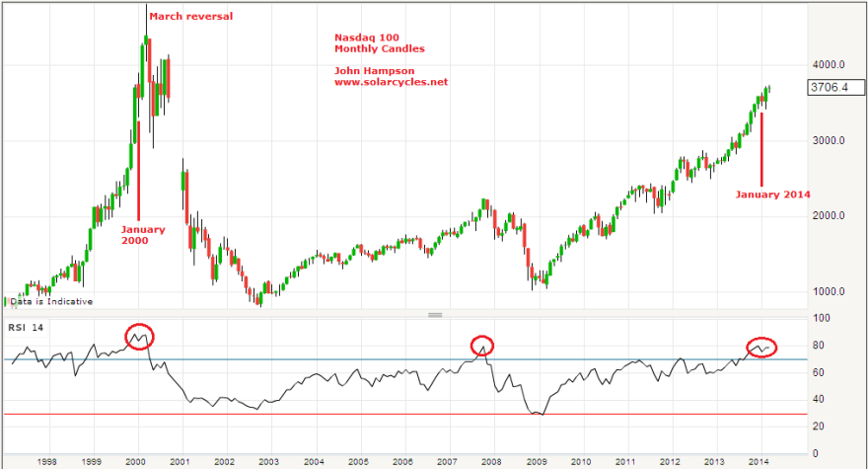Open the www.solarcycles.net link text
Image resolution: width=868 pixels, height=469 pixels.
tap(391, 82)
